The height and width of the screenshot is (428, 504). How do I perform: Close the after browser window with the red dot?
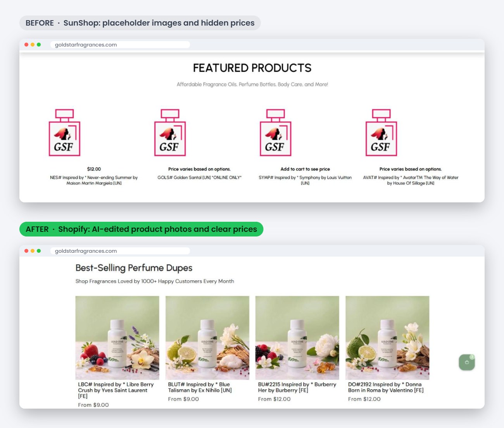point(26,251)
